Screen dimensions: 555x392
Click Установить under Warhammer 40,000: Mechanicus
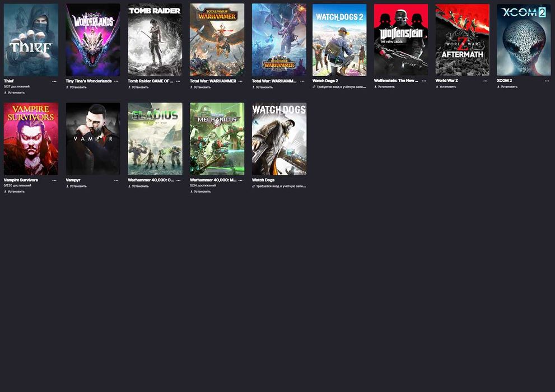(x=200, y=192)
